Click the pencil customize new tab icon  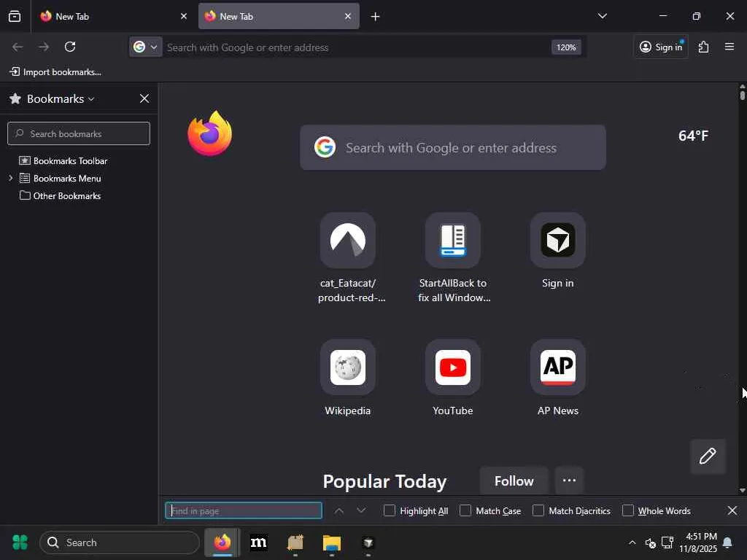click(x=708, y=456)
